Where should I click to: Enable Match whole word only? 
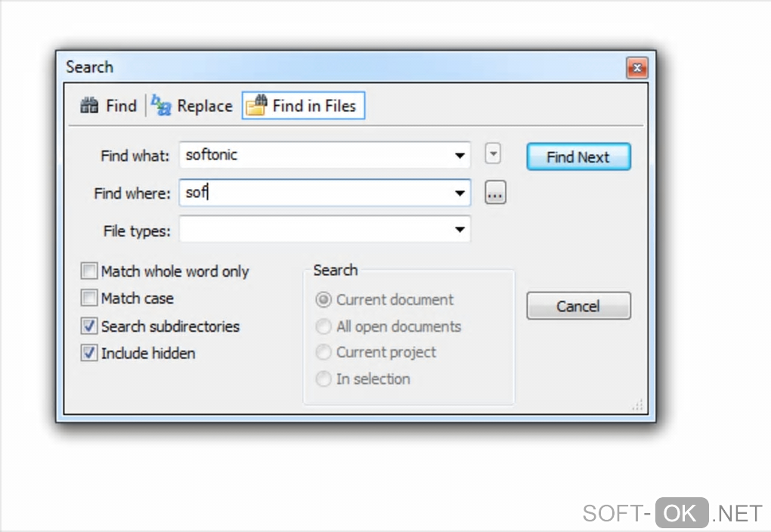point(90,271)
